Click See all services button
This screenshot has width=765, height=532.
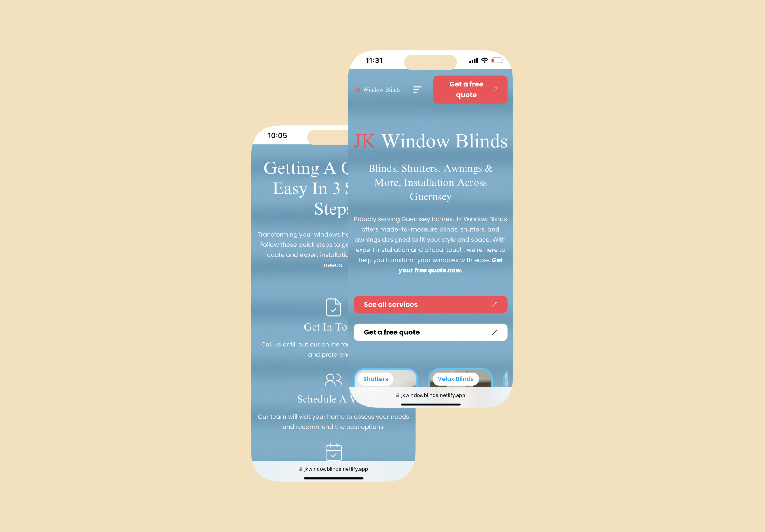click(430, 304)
